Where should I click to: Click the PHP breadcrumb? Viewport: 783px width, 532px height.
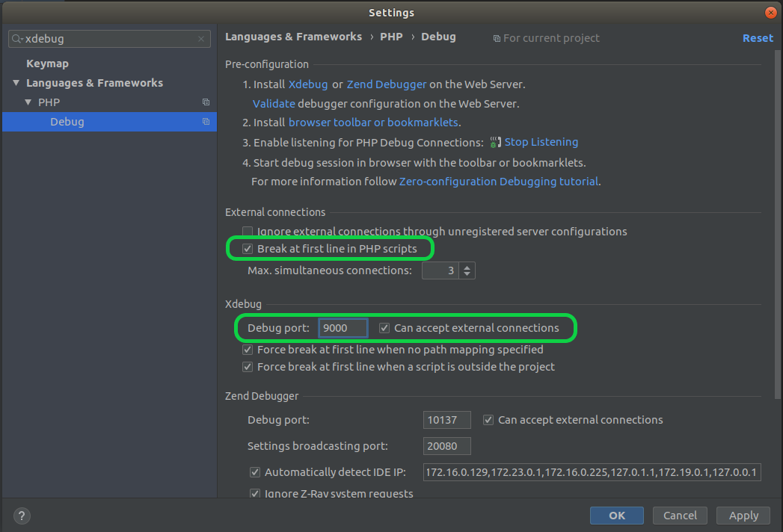click(x=391, y=37)
